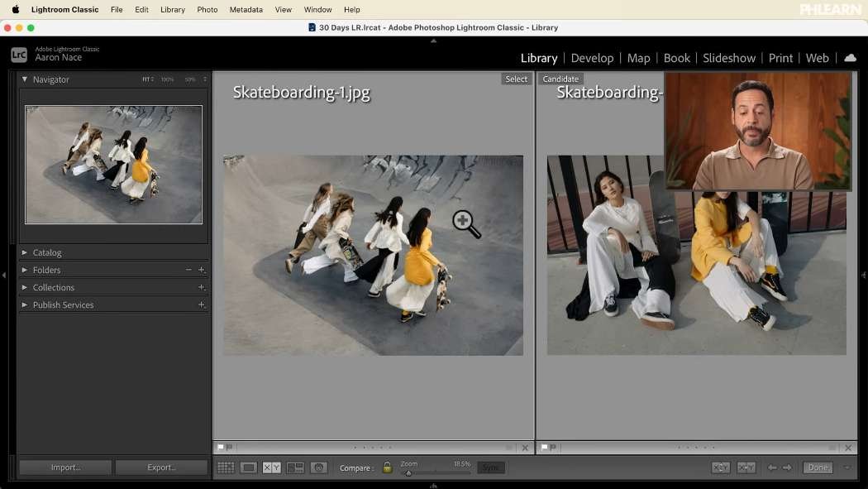The height and width of the screenshot is (489, 868).
Task: Click the Folders plus icon
Action: [x=202, y=270]
